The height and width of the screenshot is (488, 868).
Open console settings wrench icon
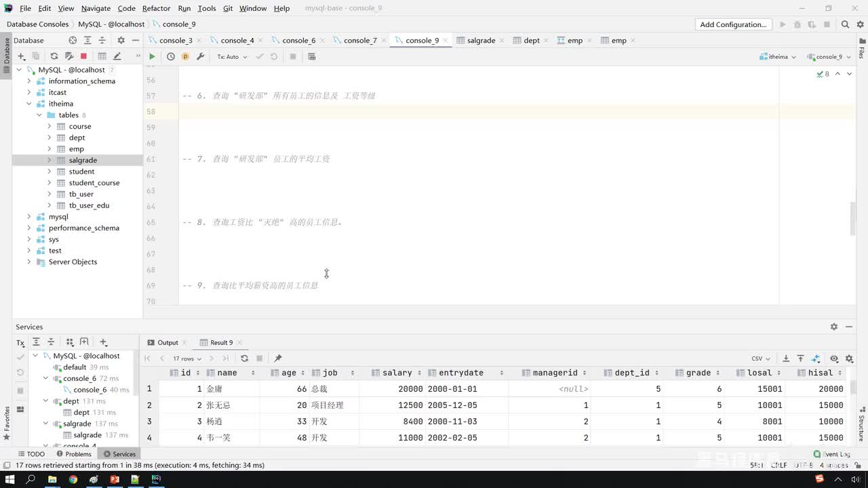(x=200, y=57)
